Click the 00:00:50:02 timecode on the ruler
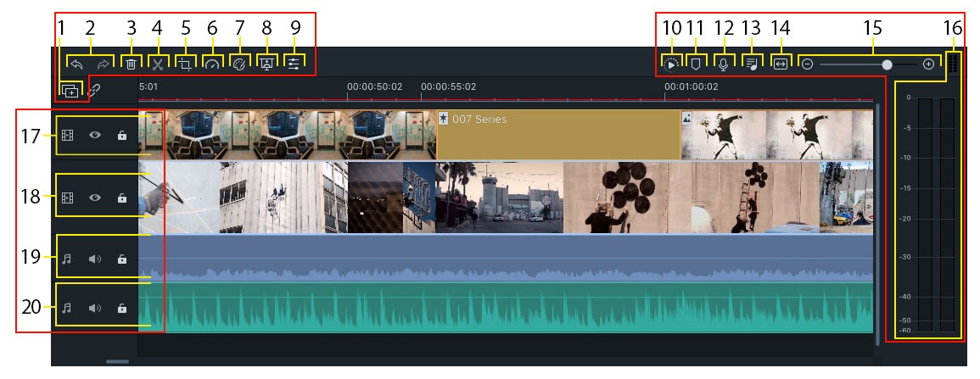Image resolution: width=980 pixels, height=379 pixels. [x=375, y=86]
